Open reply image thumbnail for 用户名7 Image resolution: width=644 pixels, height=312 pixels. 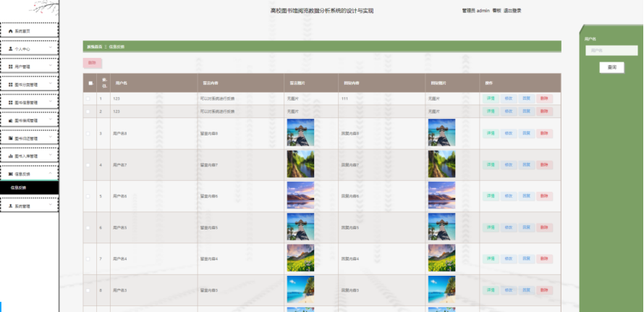tap(441, 164)
